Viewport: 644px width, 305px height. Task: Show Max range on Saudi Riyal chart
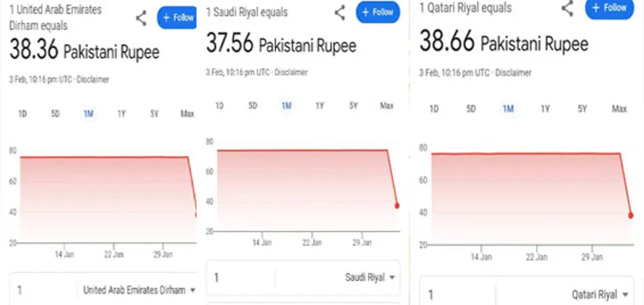[x=386, y=106]
